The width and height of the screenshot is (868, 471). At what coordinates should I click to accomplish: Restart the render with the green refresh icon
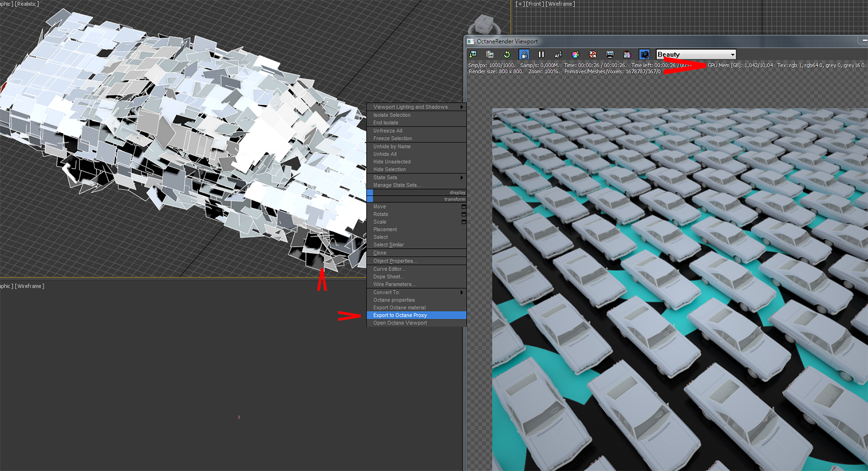tap(507, 54)
